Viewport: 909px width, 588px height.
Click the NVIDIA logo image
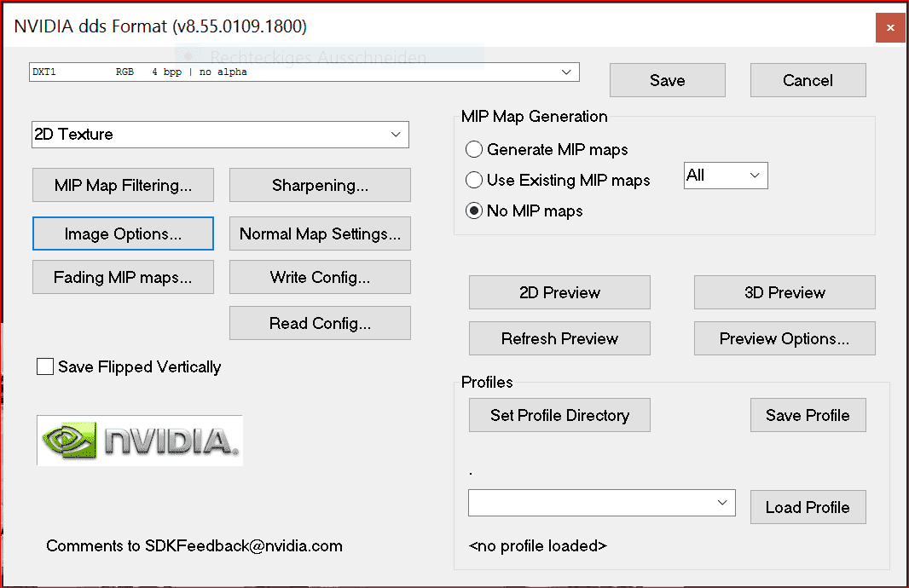140,441
